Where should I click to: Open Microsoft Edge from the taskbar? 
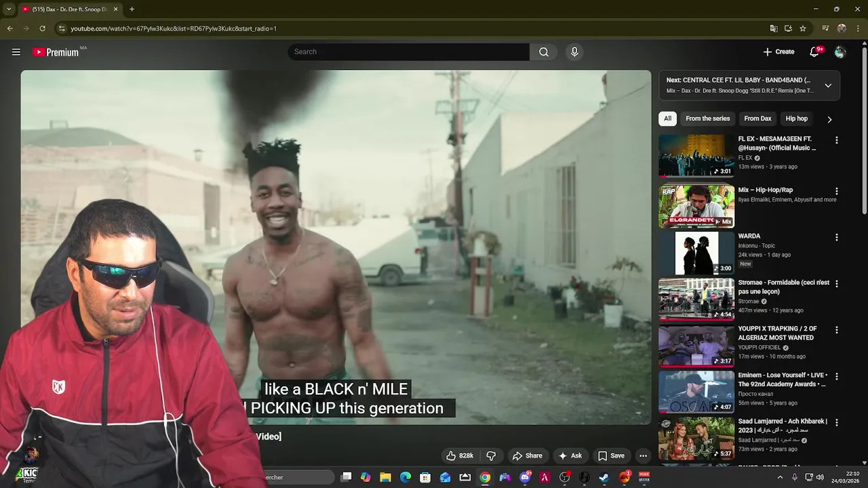point(406,477)
